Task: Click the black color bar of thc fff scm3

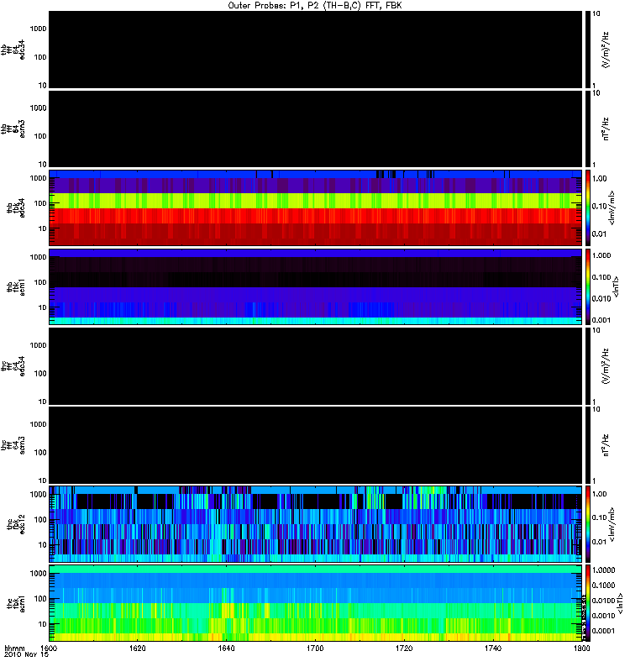Action: (587, 445)
